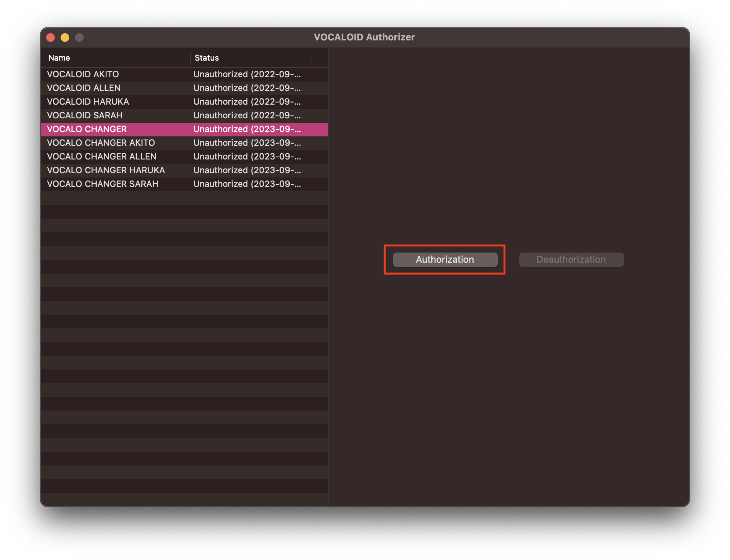The width and height of the screenshot is (730, 560).
Task: Click the Unauthorized status of VOCALOID SARAH
Action: tap(247, 115)
